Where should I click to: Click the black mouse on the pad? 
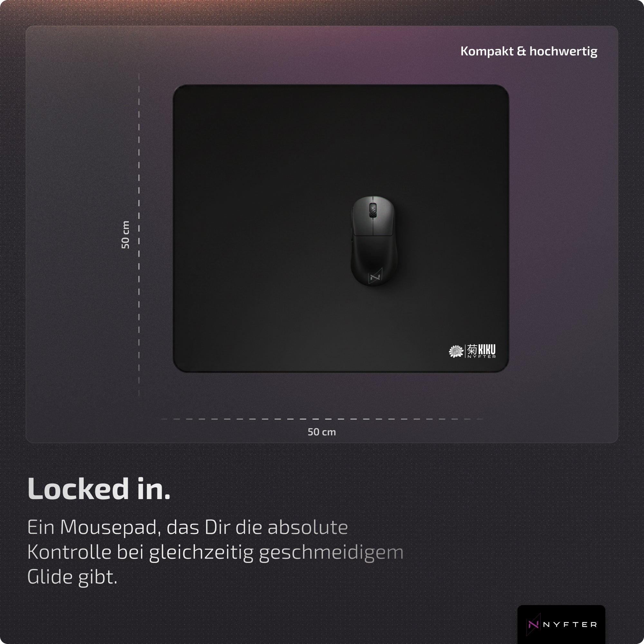(x=373, y=241)
